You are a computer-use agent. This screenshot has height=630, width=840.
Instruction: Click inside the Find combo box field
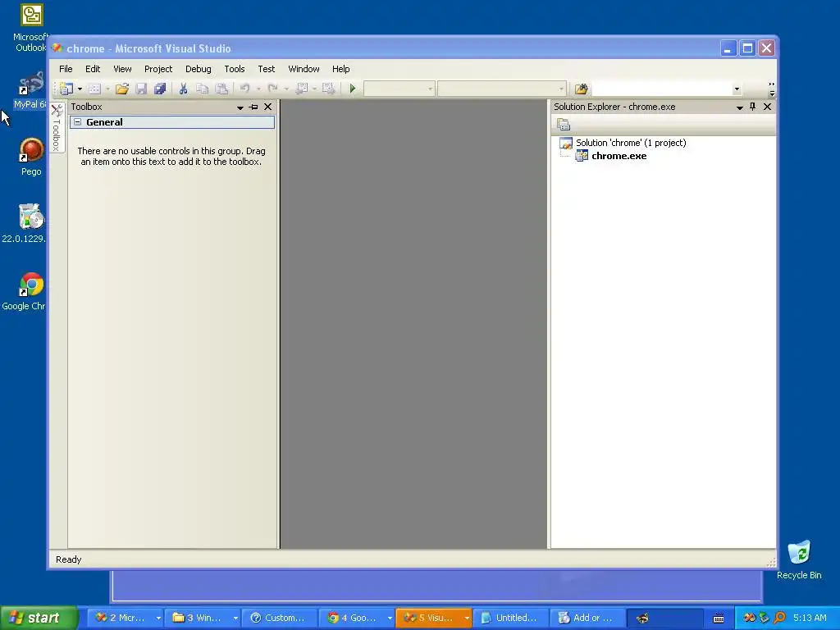point(661,89)
